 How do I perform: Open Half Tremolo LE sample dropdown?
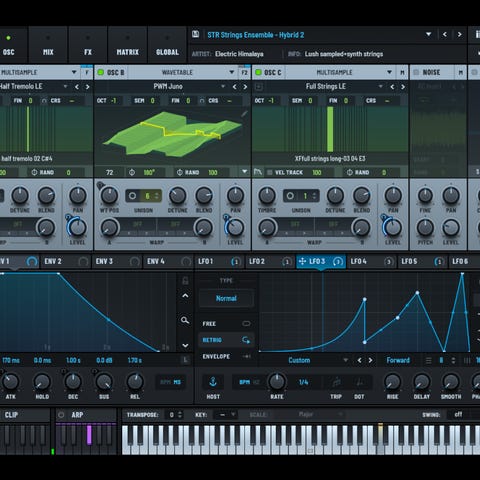click(65, 87)
